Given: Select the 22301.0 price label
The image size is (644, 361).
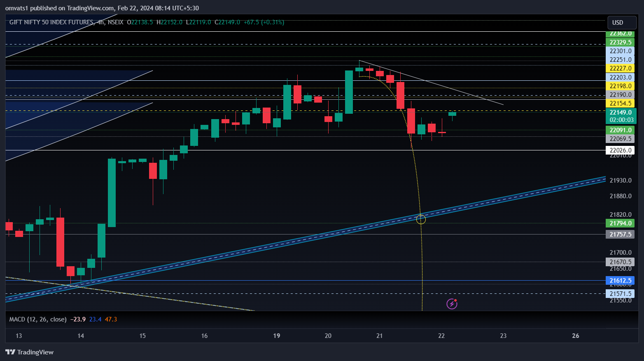Looking at the screenshot, I should 620,51.
